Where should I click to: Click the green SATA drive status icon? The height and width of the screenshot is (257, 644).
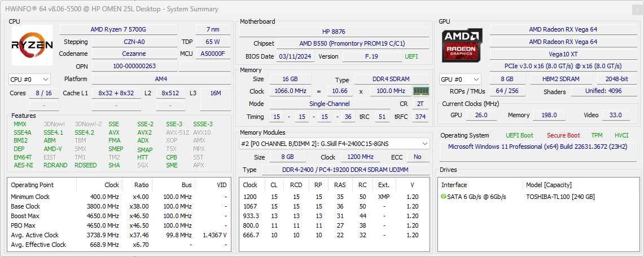tap(443, 197)
